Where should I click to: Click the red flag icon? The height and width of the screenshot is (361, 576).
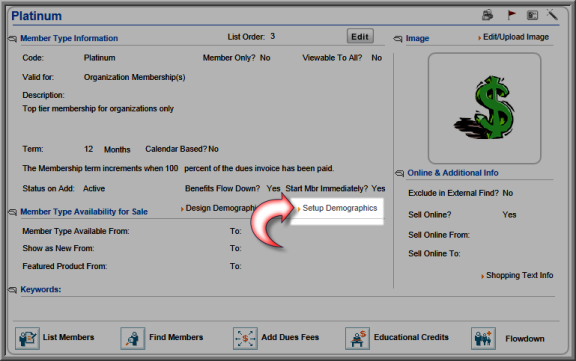(x=511, y=15)
